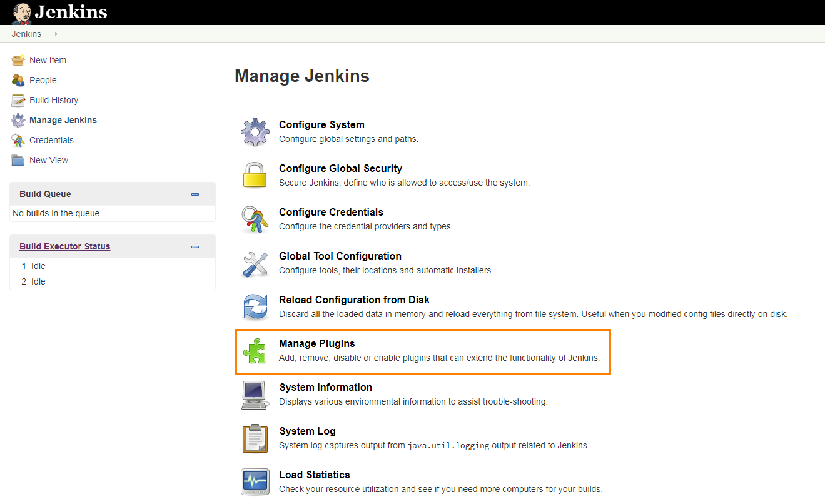Select the Configure System gear icon
Screen dimensions: 825x504
tap(255, 131)
